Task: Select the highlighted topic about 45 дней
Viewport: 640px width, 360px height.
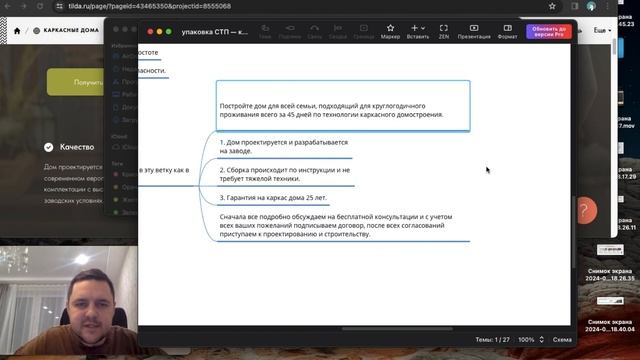Action: tap(343, 106)
